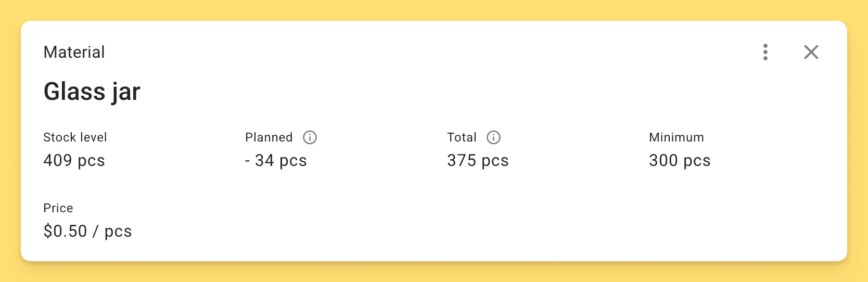Click the Material label at the top

(x=74, y=52)
